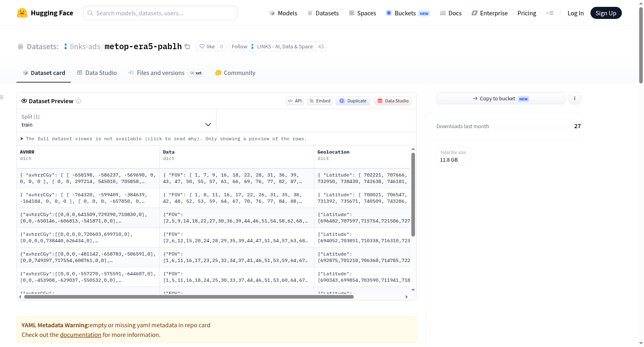Viewport: 644px width, 347px height.
Task: Open the dataset preview info icon
Action: click(x=78, y=101)
